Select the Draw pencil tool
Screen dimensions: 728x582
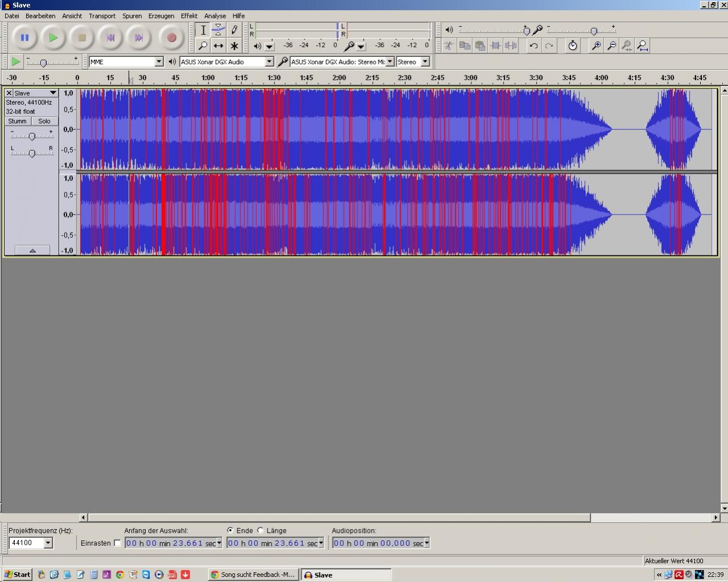[234, 30]
